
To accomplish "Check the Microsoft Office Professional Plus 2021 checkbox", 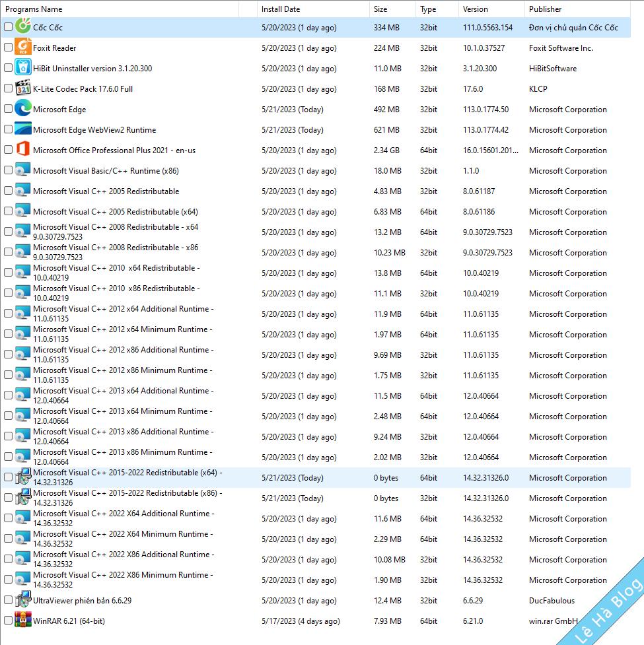I will [8, 150].
